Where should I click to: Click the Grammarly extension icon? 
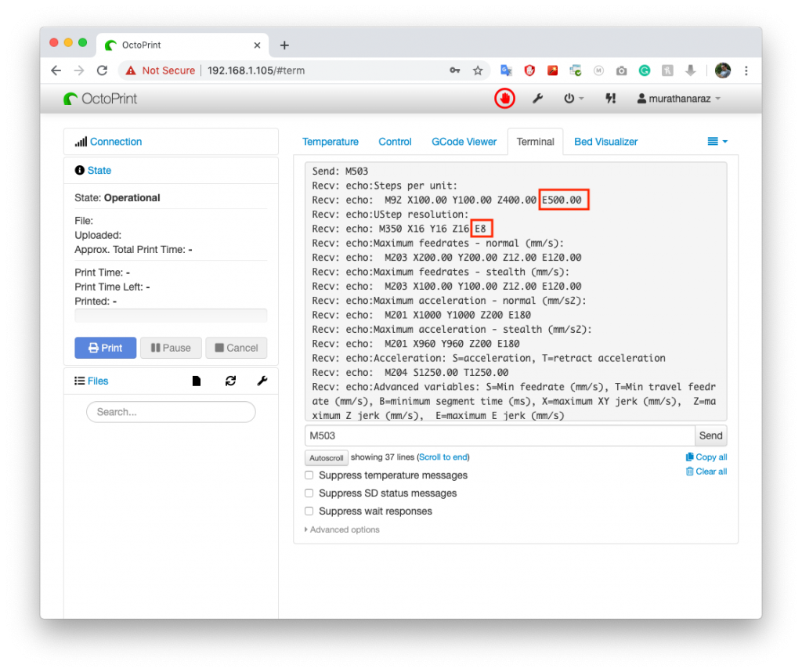[x=645, y=70]
